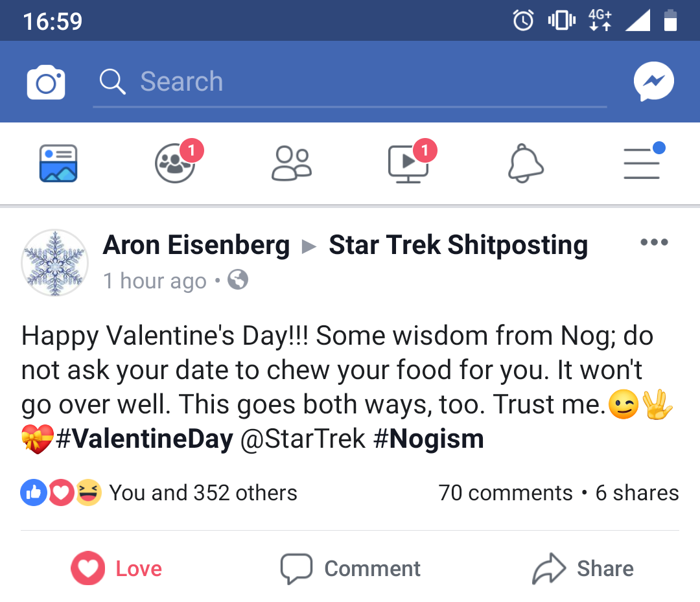
Task: Tap the #Nogism hashtag
Action: pos(428,439)
